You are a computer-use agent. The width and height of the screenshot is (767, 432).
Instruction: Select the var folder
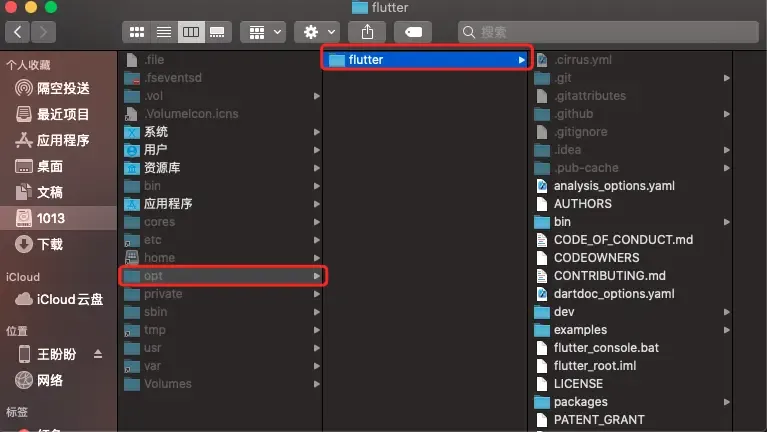(220, 366)
